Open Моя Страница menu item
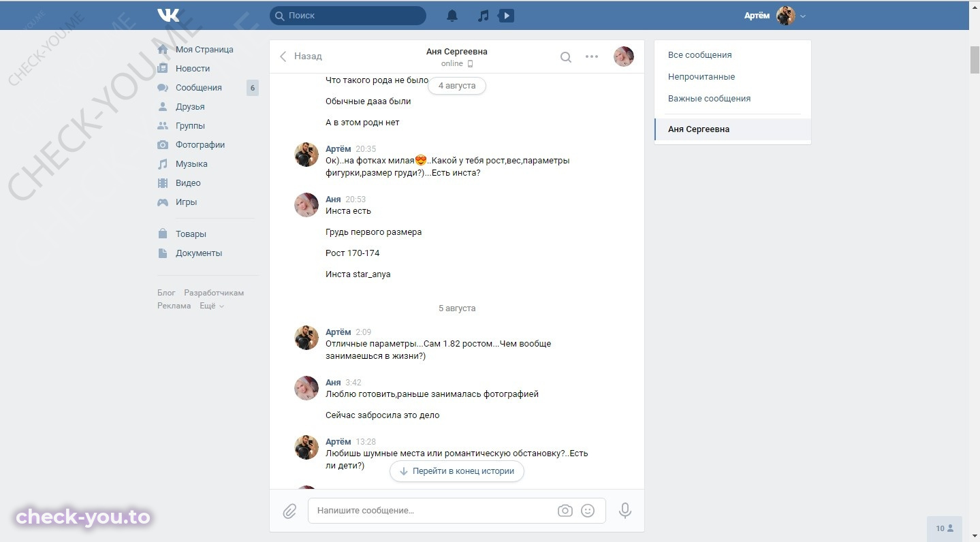 (204, 50)
